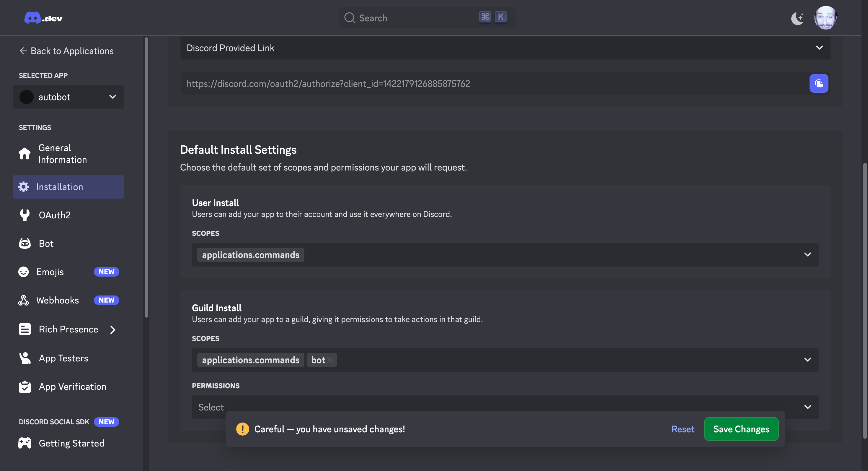Image resolution: width=868 pixels, height=471 pixels.
Task: Click the search magnifier icon
Action: point(350,18)
